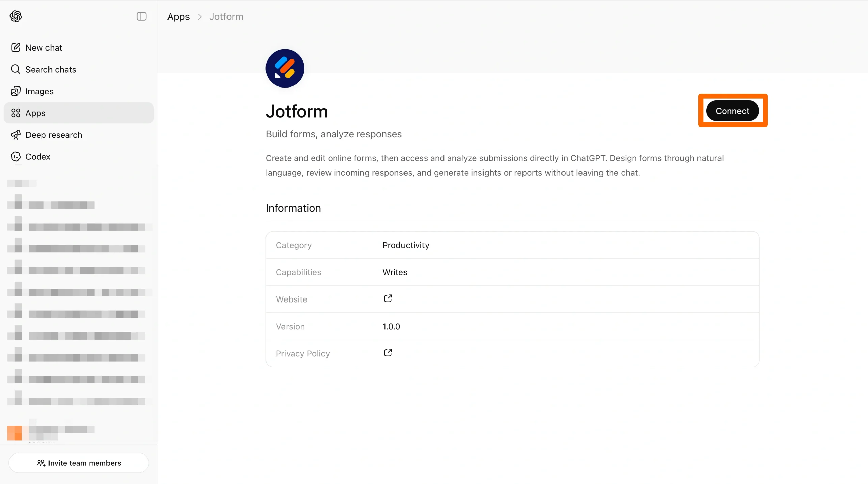Select the Codex icon
The height and width of the screenshot is (484, 868).
click(16, 156)
